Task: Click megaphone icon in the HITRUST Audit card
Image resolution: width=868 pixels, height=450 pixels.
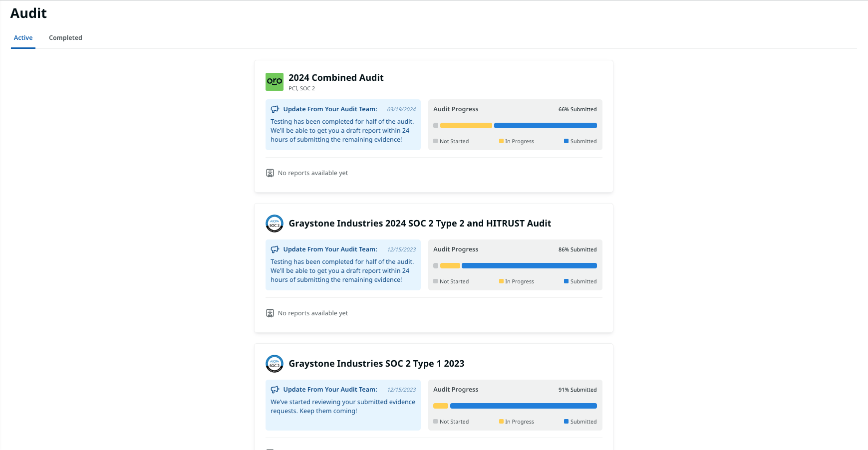Action: pyautogui.click(x=275, y=249)
